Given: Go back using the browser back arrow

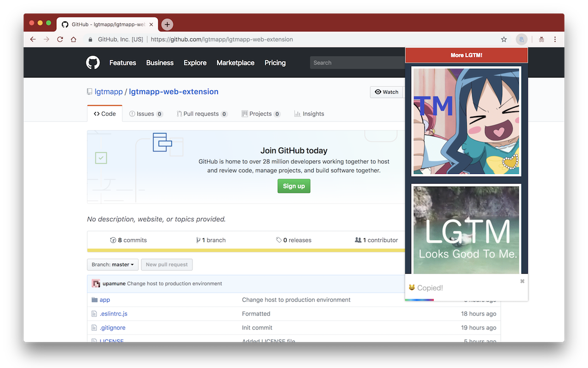Looking at the screenshot, I should (33, 40).
